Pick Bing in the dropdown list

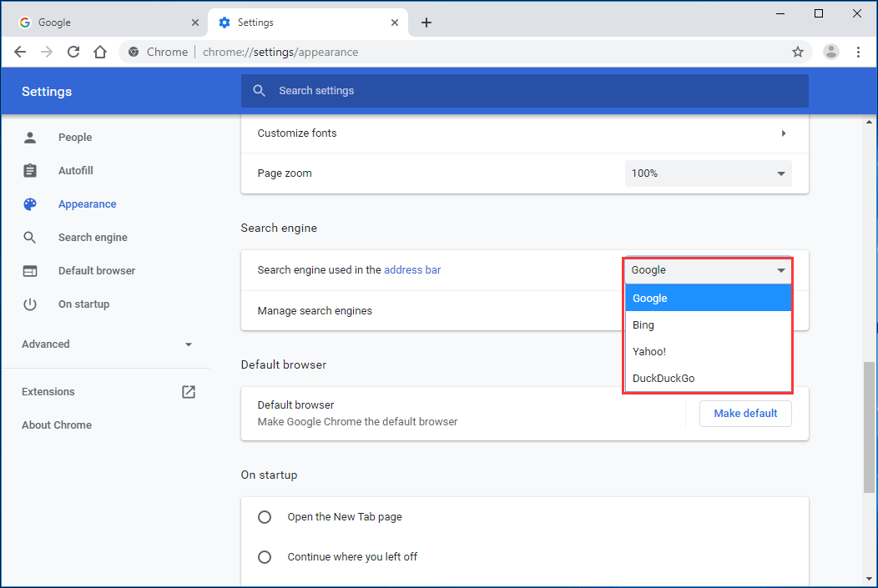click(x=643, y=325)
